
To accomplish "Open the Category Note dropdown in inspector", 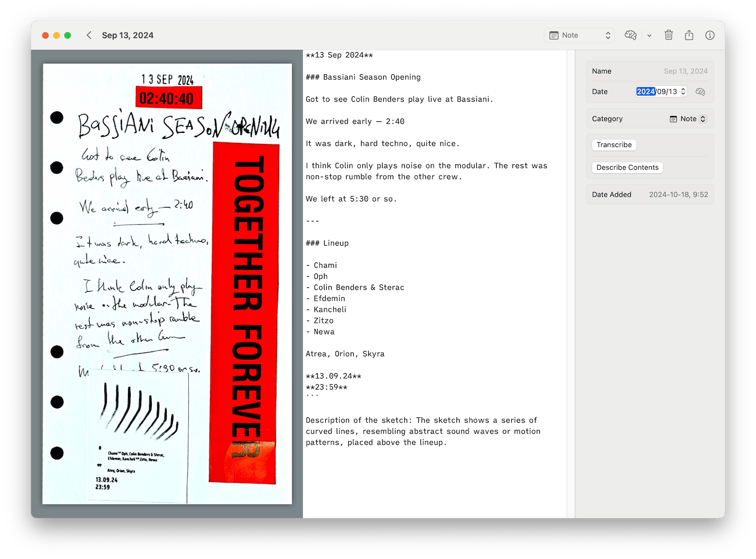I will click(x=688, y=119).
